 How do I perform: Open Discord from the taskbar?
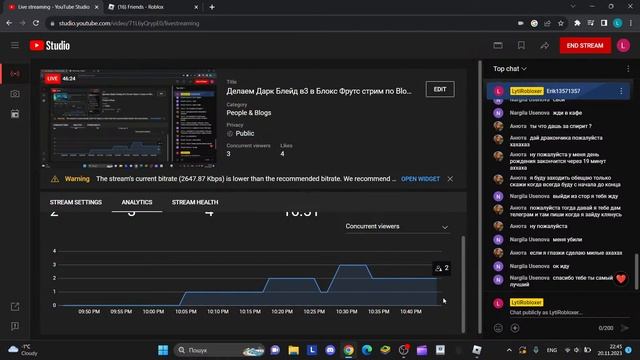[x=330, y=350]
